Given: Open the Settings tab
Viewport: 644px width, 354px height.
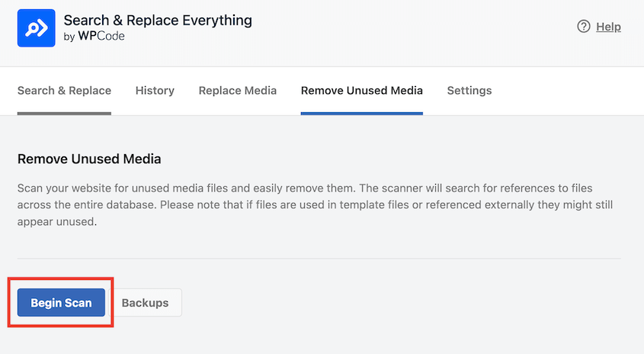Looking at the screenshot, I should 469,90.
